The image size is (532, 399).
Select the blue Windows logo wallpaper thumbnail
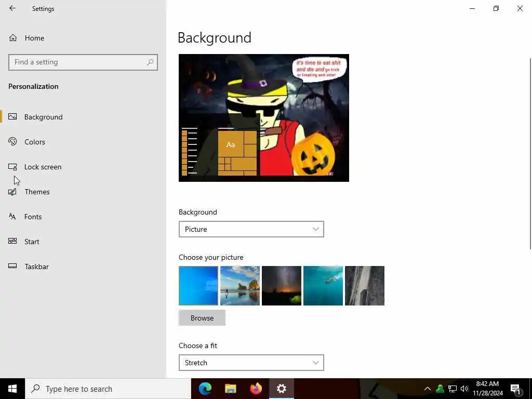[x=198, y=286]
